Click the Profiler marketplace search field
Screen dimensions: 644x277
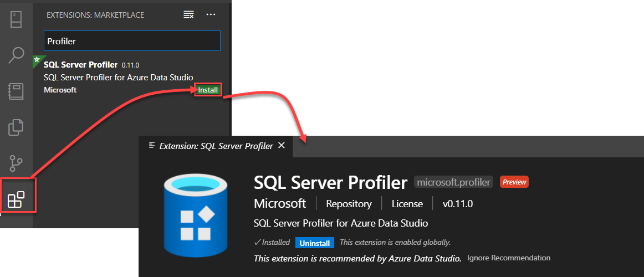click(x=132, y=41)
